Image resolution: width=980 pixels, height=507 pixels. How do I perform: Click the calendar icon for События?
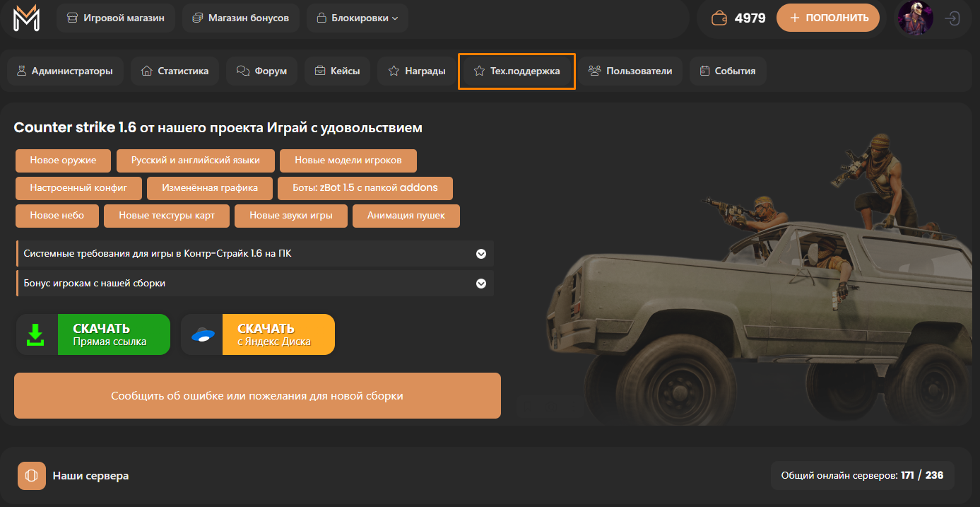click(x=704, y=71)
